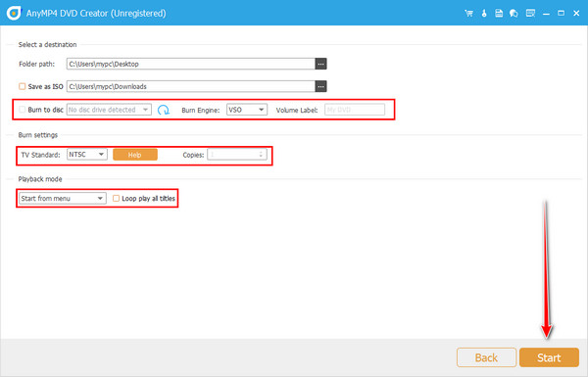Click the Help button
The width and height of the screenshot is (588, 377).
(135, 155)
